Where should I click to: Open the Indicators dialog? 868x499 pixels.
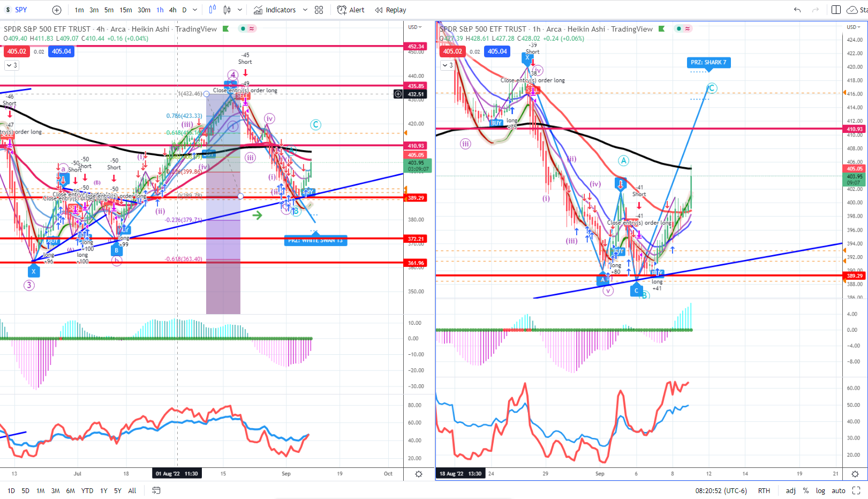[275, 10]
